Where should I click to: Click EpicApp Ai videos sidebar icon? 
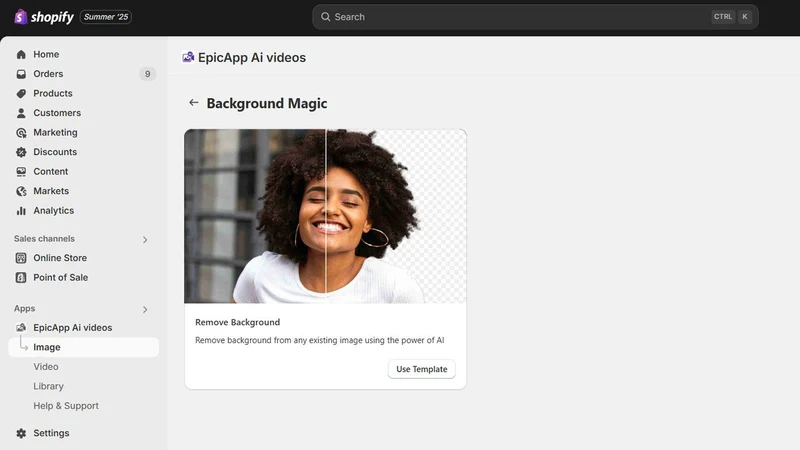point(21,328)
